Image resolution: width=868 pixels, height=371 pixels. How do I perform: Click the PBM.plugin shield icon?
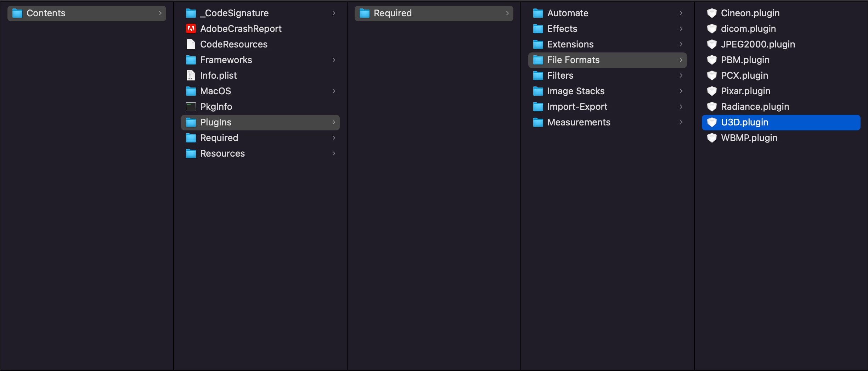click(x=712, y=60)
